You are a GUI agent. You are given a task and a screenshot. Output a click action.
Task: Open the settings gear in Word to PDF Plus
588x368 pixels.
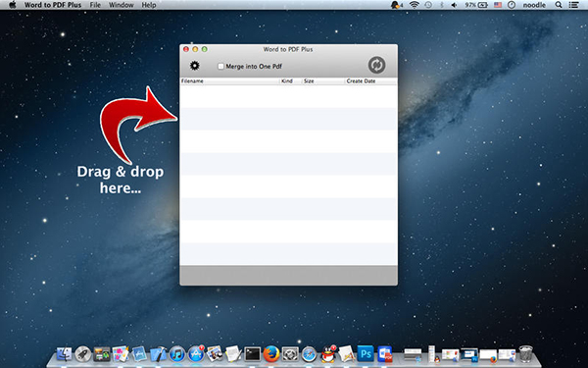pyautogui.click(x=195, y=66)
